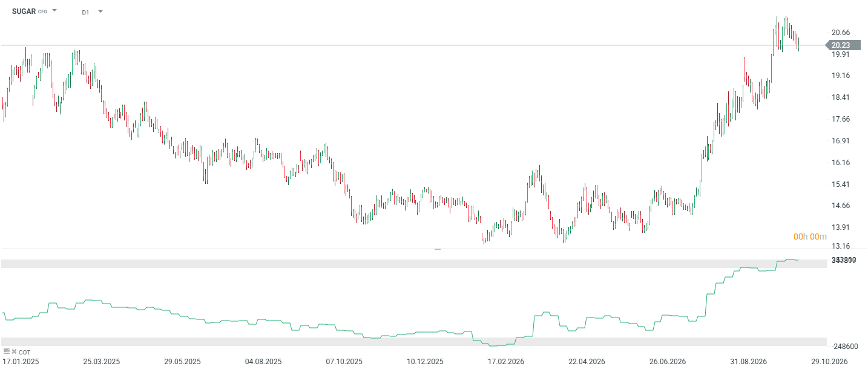Click the 17.02.2026 date on the time axis
The image size is (868, 372).
pos(506,361)
